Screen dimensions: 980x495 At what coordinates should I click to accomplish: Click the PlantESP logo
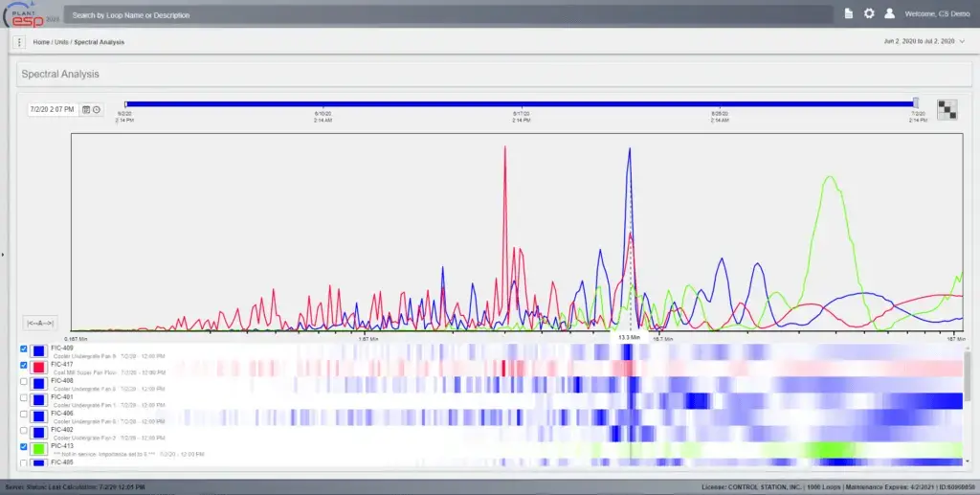point(32,14)
